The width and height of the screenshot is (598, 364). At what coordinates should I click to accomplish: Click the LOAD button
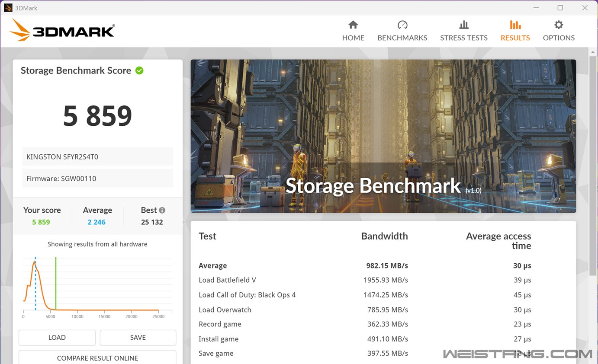pos(57,338)
